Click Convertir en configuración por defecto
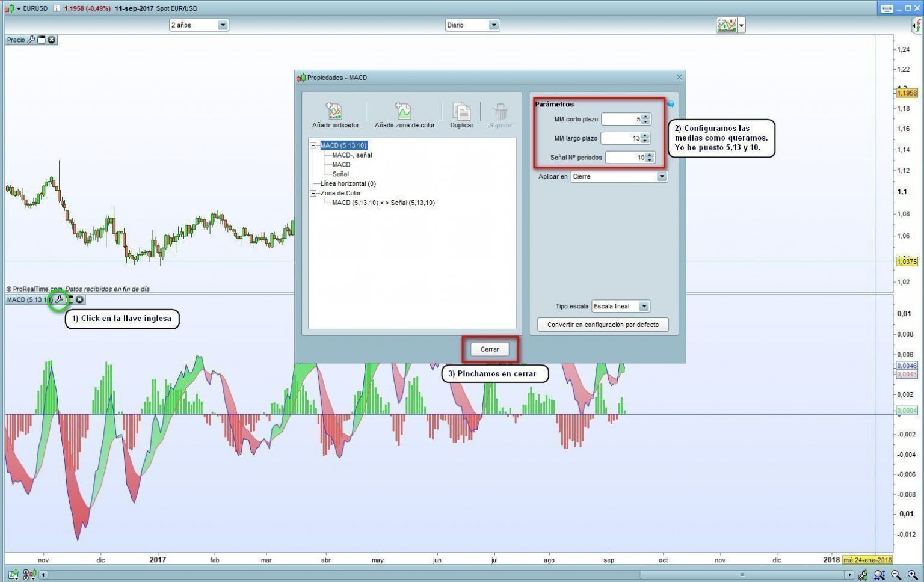 coord(603,325)
